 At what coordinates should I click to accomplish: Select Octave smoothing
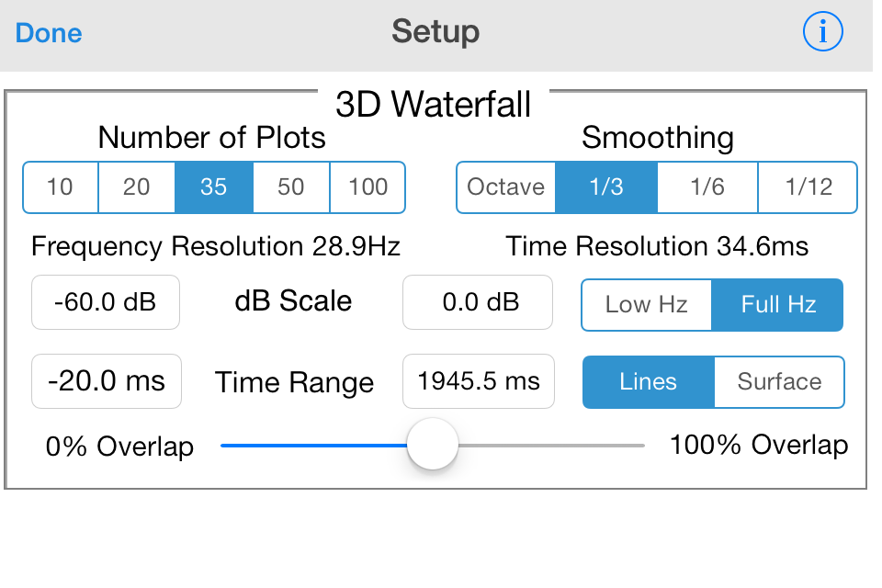[505, 187]
